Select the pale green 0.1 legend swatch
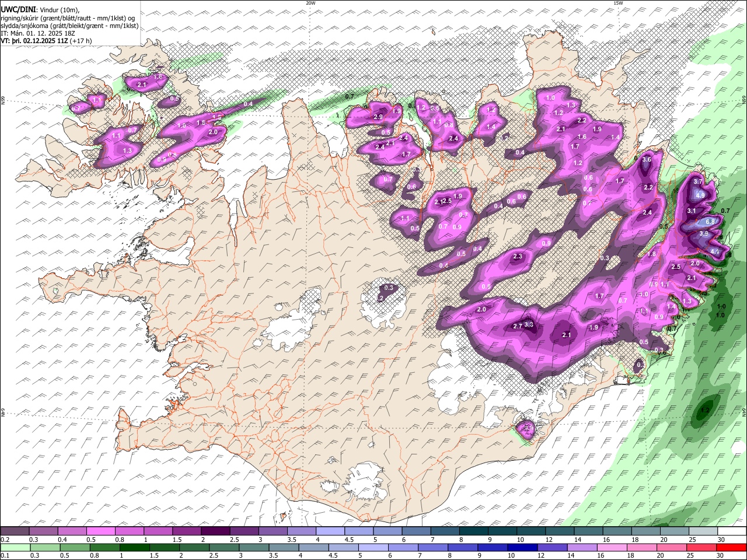 [15, 548]
